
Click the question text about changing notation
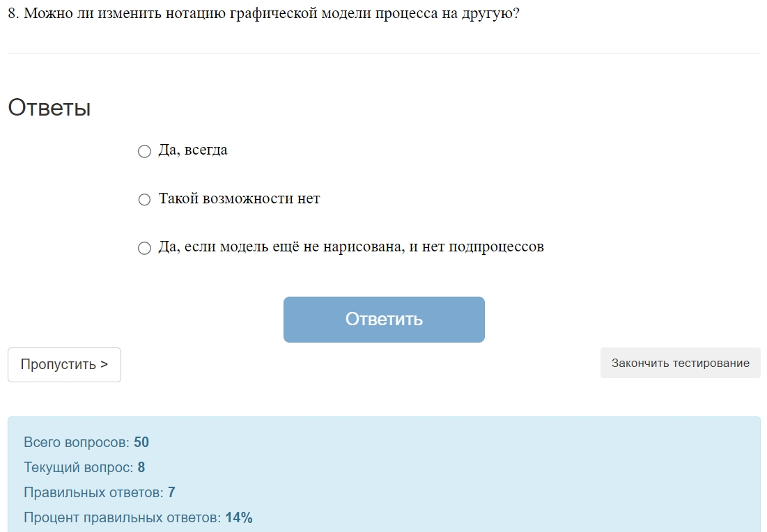[262, 14]
